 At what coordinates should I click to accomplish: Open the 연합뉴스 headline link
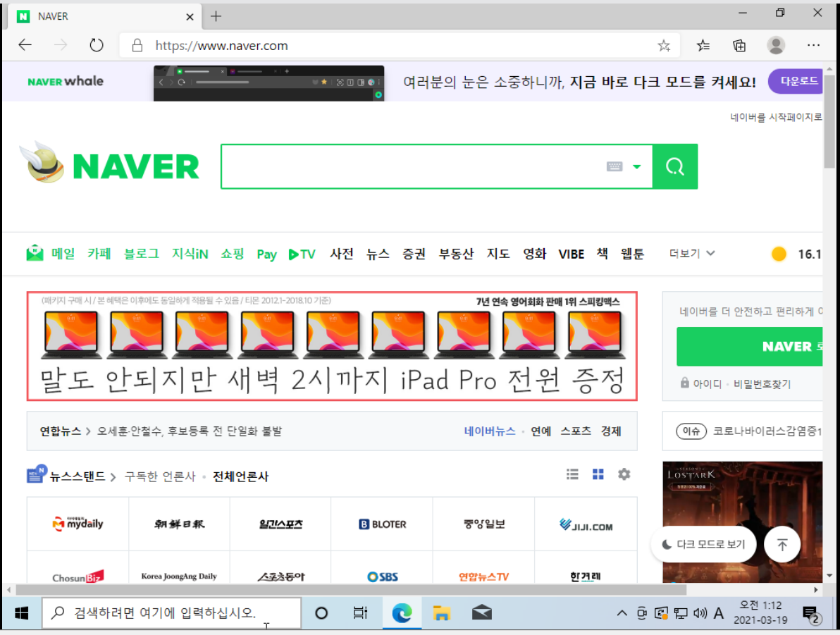pyautogui.click(x=189, y=431)
